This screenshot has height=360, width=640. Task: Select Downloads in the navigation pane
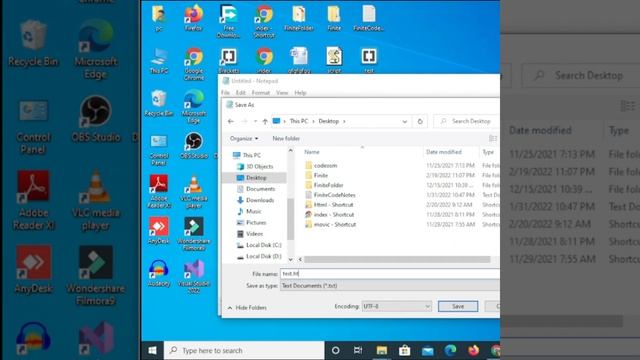click(256, 200)
